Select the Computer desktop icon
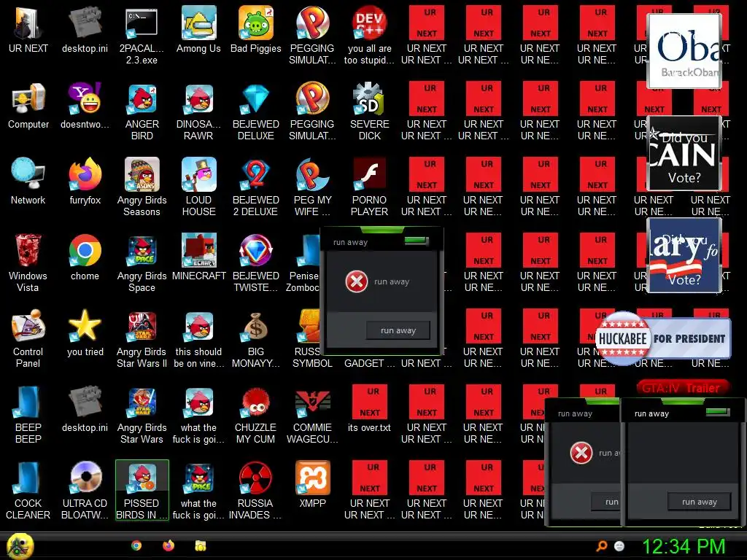This screenshot has height=560, width=747. point(28,105)
